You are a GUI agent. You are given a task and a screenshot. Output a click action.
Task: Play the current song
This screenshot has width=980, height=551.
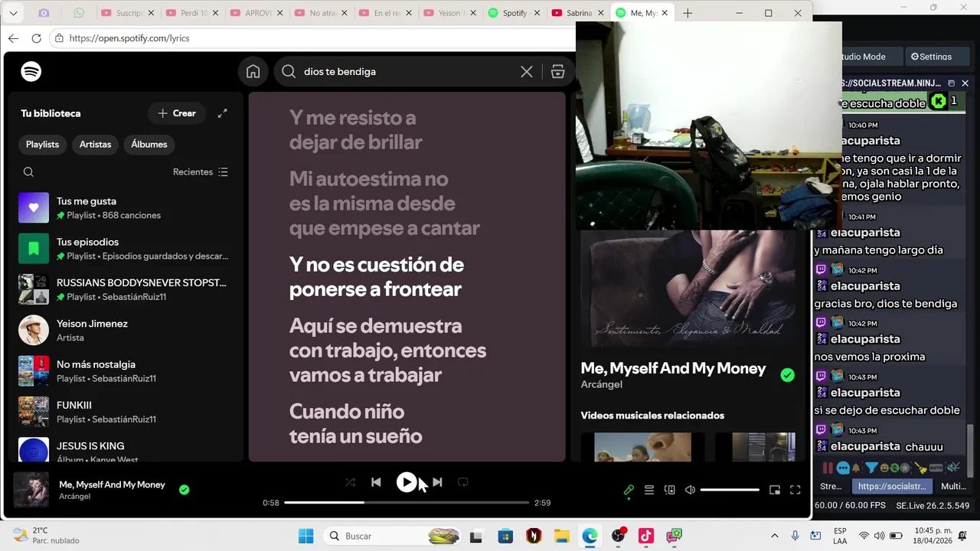tap(407, 482)
